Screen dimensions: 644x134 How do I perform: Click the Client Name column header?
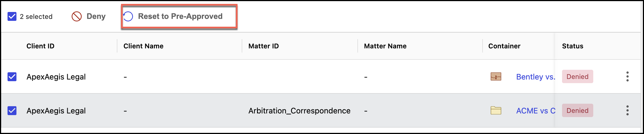[143, 46]
